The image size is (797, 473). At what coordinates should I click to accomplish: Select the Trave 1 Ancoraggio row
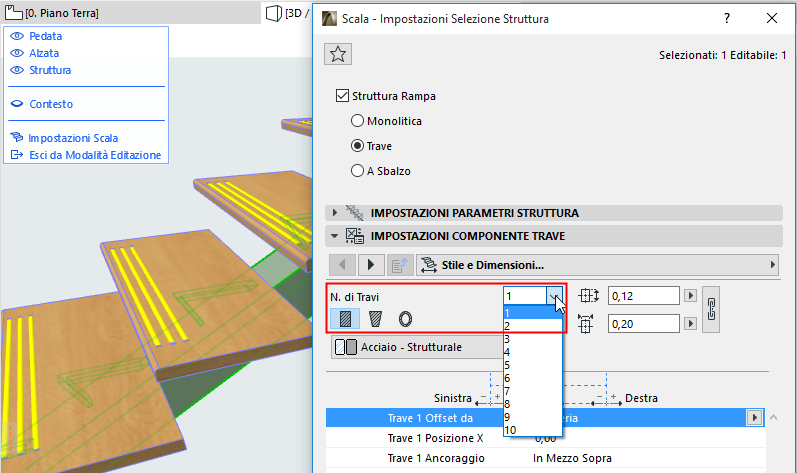[545, 458]
